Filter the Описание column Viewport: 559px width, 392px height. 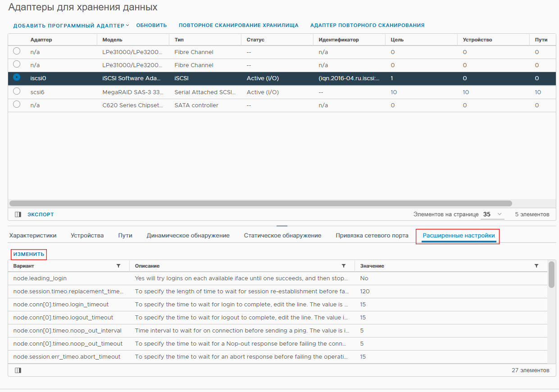344,266
